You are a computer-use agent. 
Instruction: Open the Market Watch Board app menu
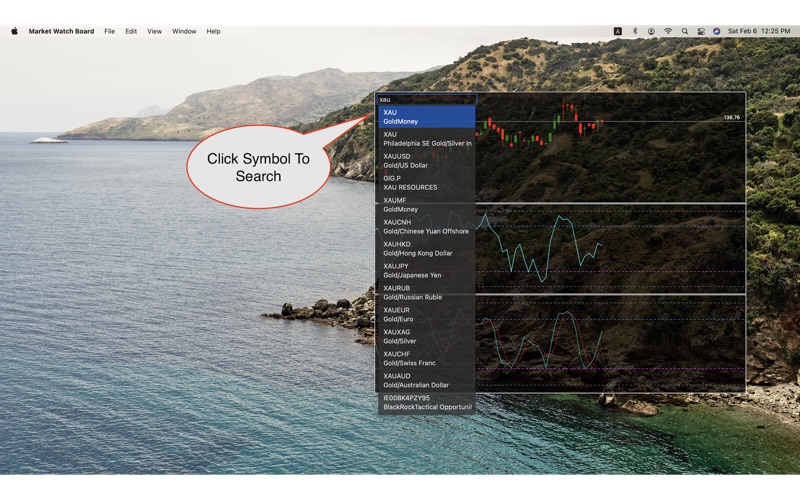[x=61, y=31]
